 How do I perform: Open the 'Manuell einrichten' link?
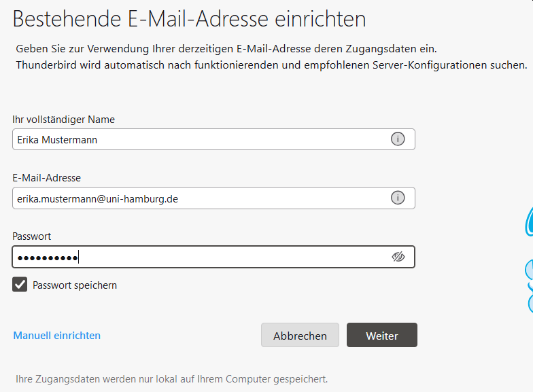point(57,336)
